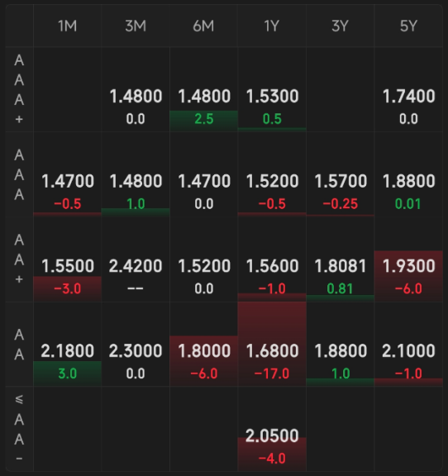Click the 6M tenor header
The width and height of the screenshot is (448, 476).
click(x=203, y=26)
